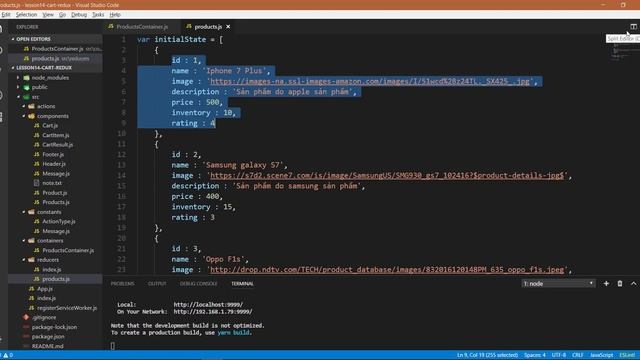Click the ndtv Oppo image URL link

(x=387, y=269)
